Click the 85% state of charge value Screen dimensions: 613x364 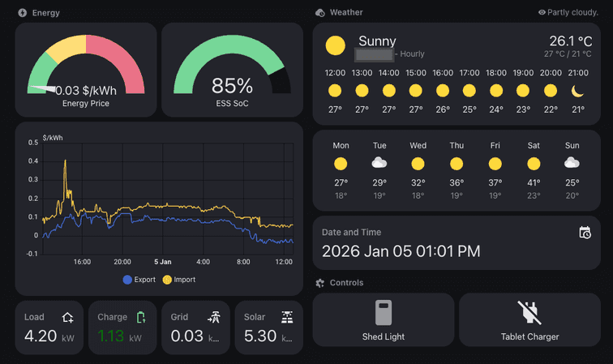point(232,86)
